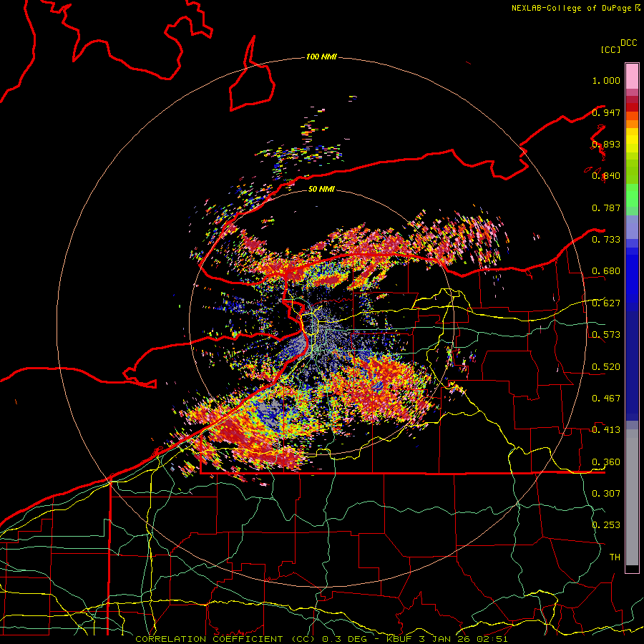This screenshot has width=644, height=644.
Task: Click the 50 NMI range ring label
Action: pyautogui.click(x=321, y=189)
